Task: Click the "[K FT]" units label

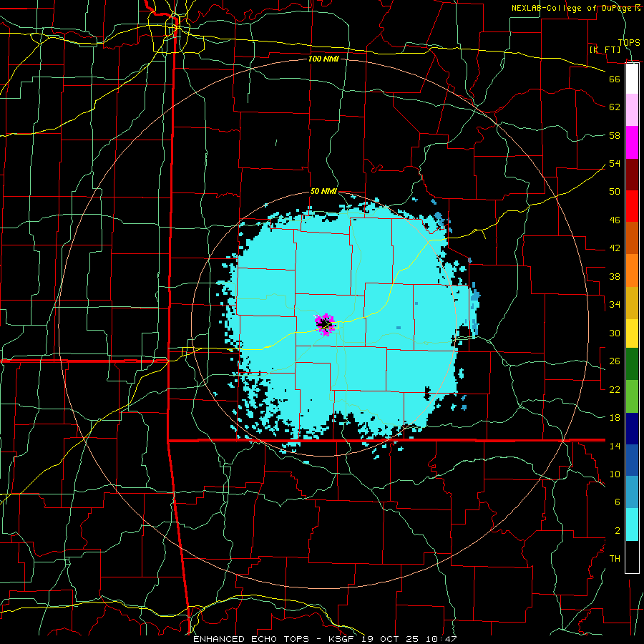Action: [605, 49]
